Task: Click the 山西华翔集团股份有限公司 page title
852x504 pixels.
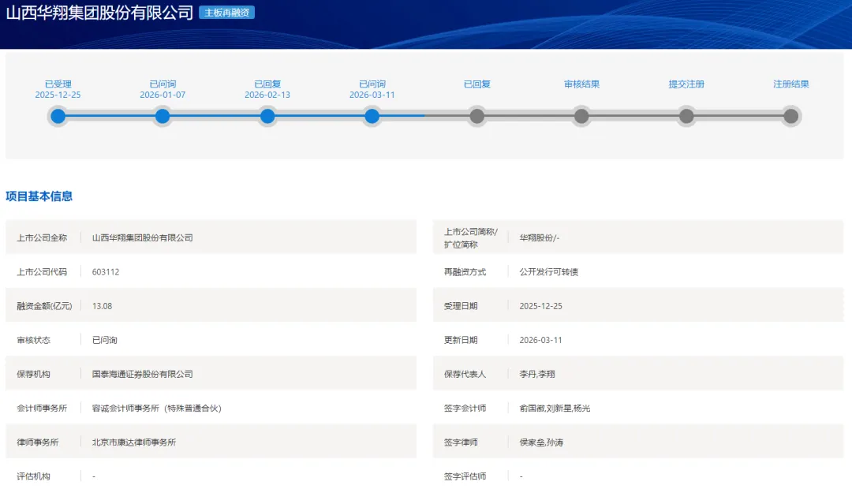Action: [99, 13]
